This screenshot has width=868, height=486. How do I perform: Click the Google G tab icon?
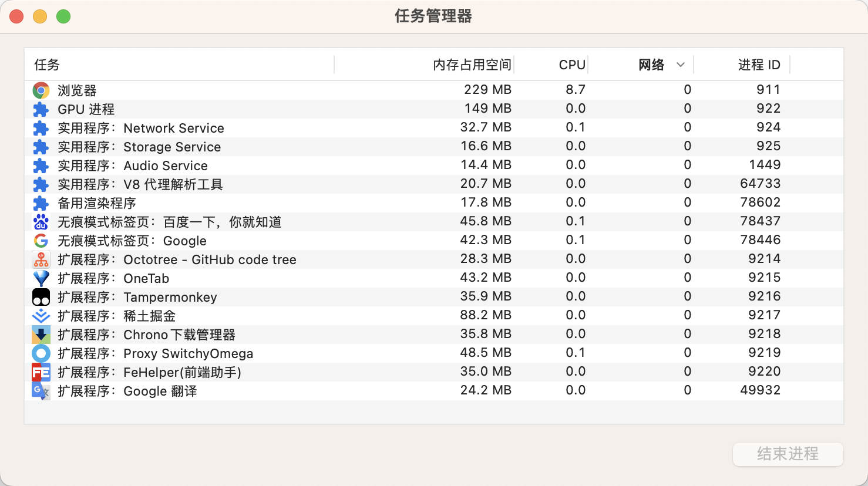click(41, 241)
